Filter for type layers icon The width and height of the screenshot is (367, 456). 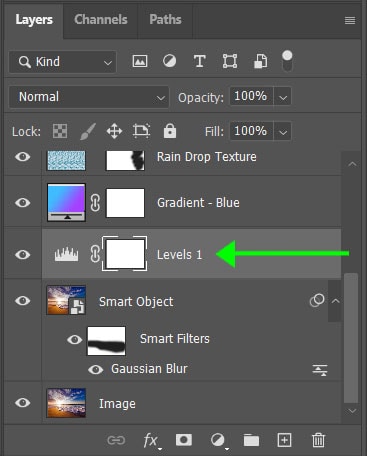199,61
